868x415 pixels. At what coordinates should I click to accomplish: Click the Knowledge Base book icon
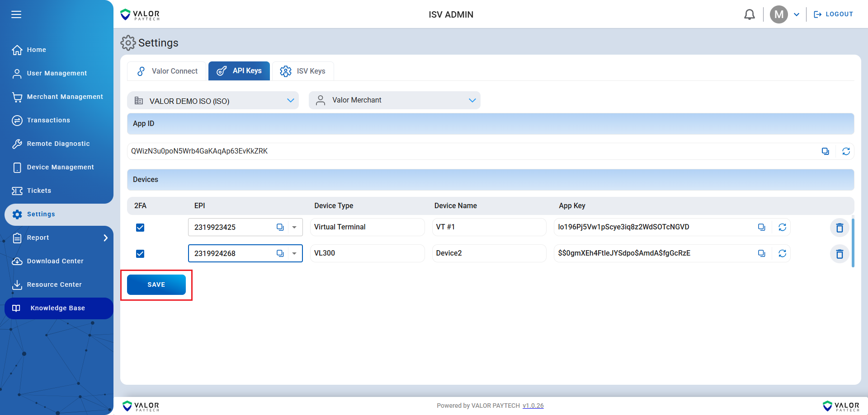click(x=16, y=308)
